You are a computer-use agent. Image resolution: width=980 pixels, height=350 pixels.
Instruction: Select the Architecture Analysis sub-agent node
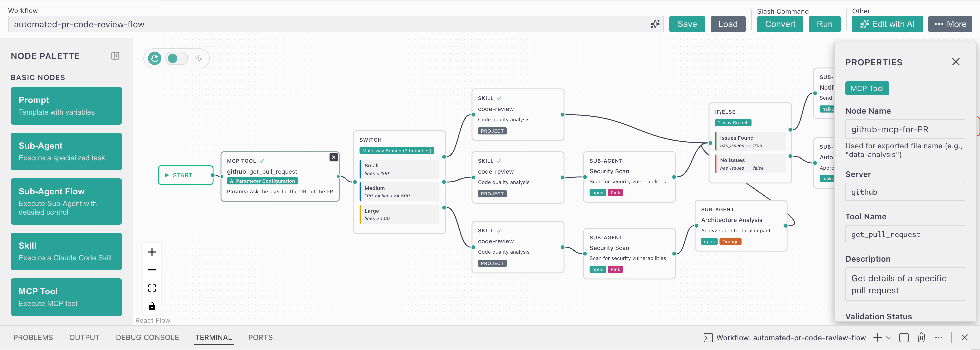coord(741,226)
